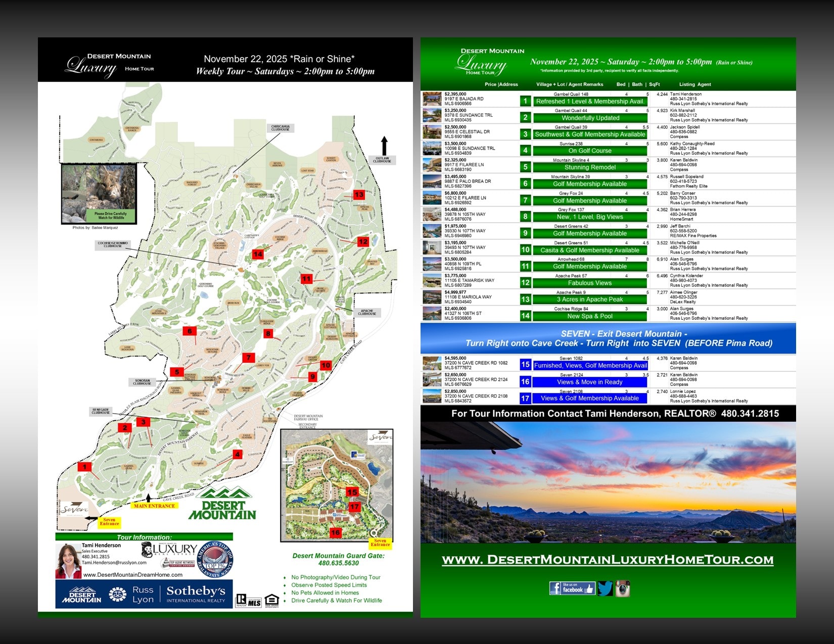The width and height of the screenshot is (834, 644).
Task: Click the desert sunset landscape photo
Action: 608,482
